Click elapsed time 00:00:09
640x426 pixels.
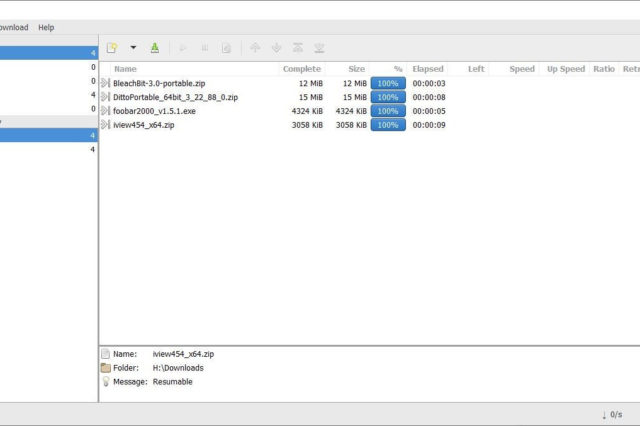[429, 125]
